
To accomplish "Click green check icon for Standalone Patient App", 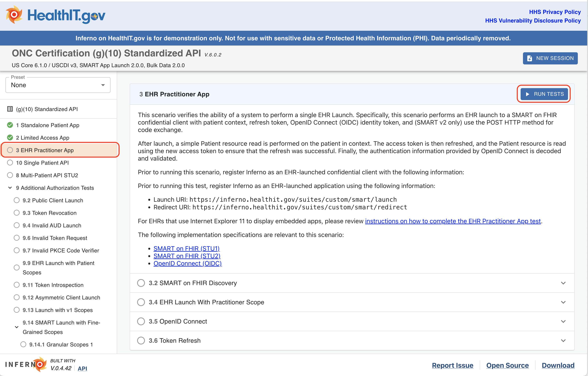I will pyautogui.click(x=10, y=125).
